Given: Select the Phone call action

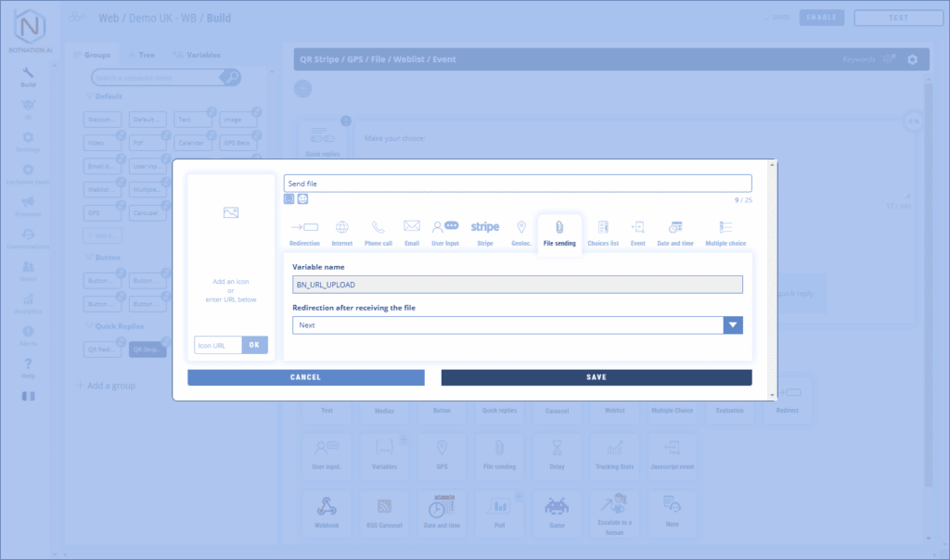Looking at the screenshot, I should tap(378, 232).
